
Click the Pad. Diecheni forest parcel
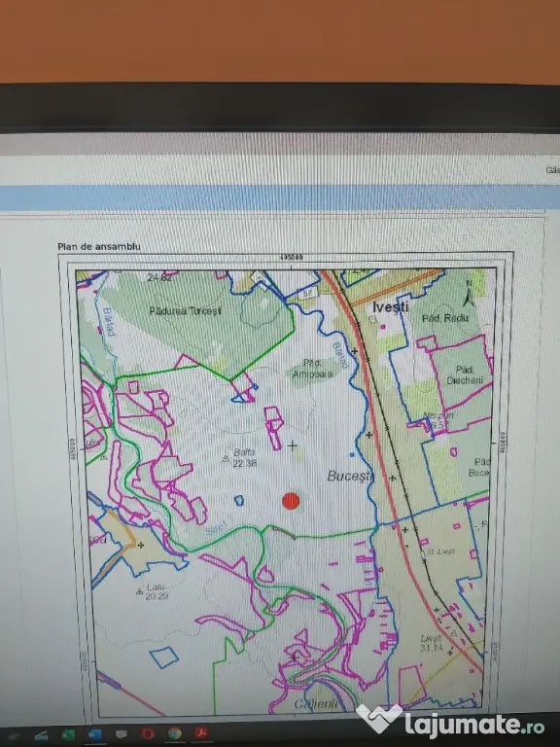click(465, 374)
